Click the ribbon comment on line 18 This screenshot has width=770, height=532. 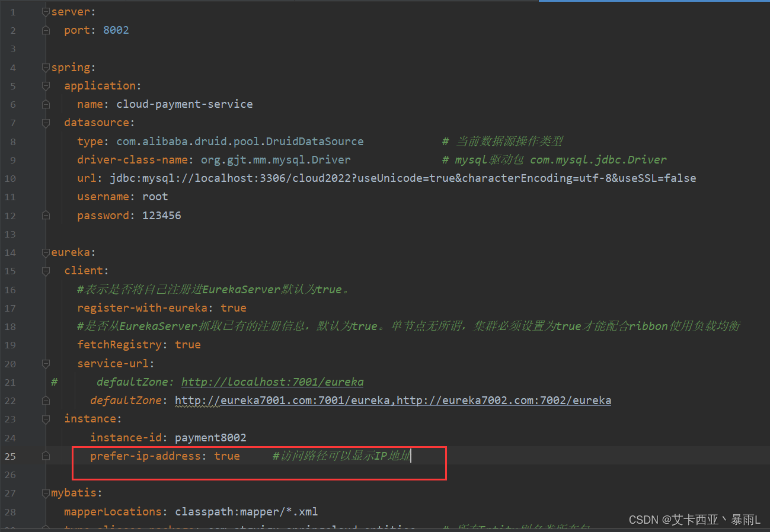408,326
